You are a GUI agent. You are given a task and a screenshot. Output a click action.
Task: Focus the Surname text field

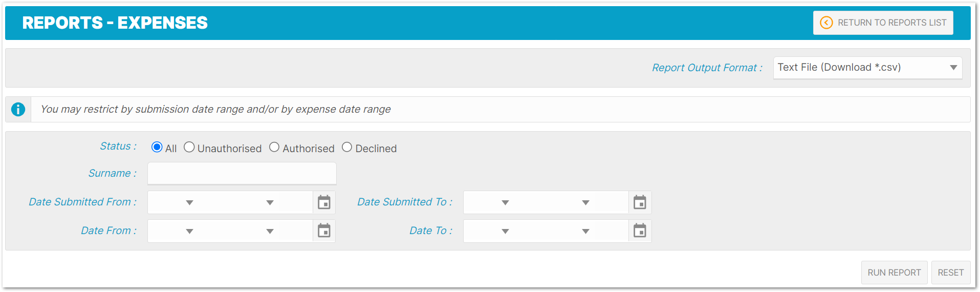pos(242,174)
